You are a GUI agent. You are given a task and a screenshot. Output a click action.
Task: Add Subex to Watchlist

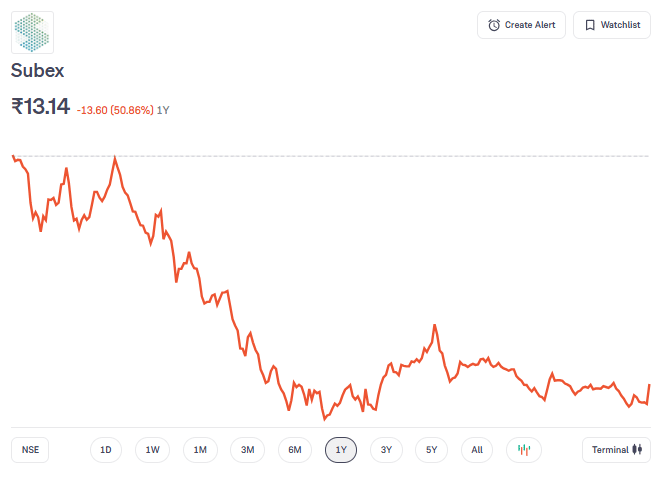coord(611,25)
